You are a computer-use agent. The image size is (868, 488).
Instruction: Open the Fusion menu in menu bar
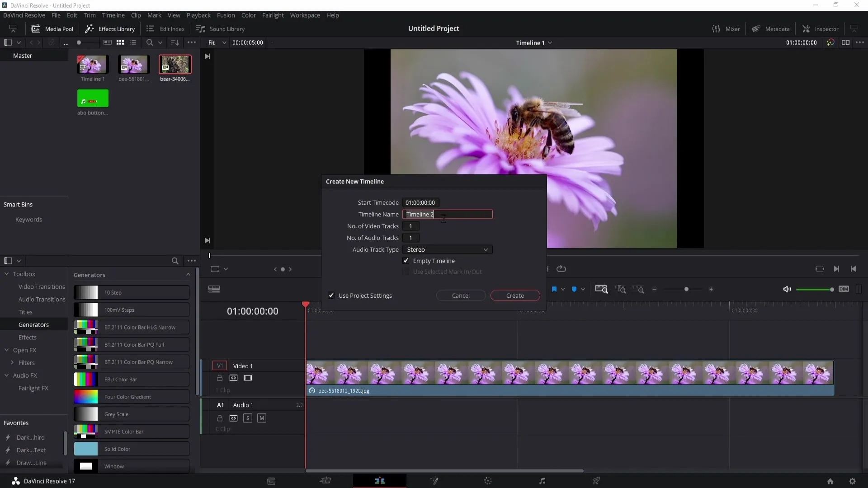[x=226, y=15]
